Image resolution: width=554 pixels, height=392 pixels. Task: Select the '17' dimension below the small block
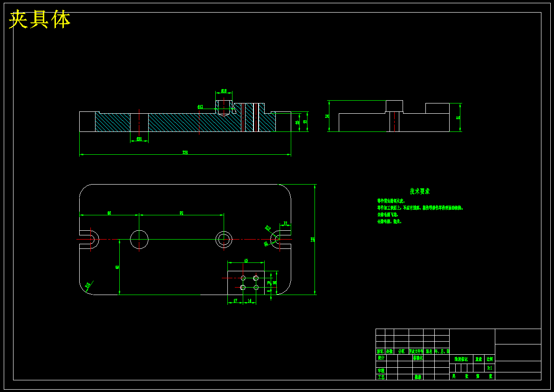(x=235, y=301)
